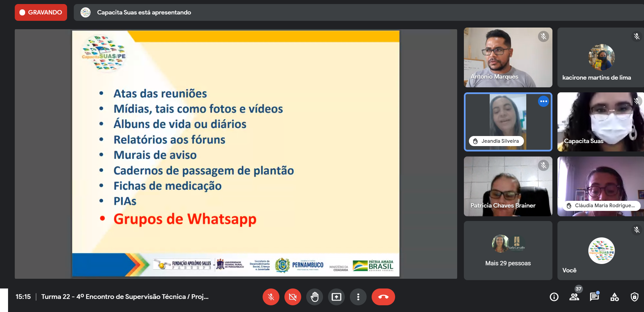Raise hand using the hand icon
This screenshot has width=644, height=312.
314,297
